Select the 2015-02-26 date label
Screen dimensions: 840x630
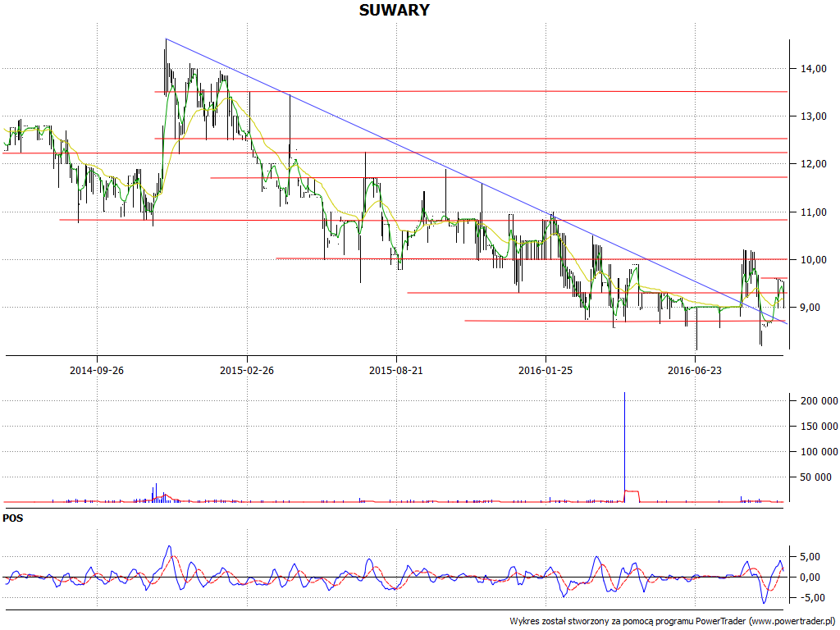click(x=246, y=370)
